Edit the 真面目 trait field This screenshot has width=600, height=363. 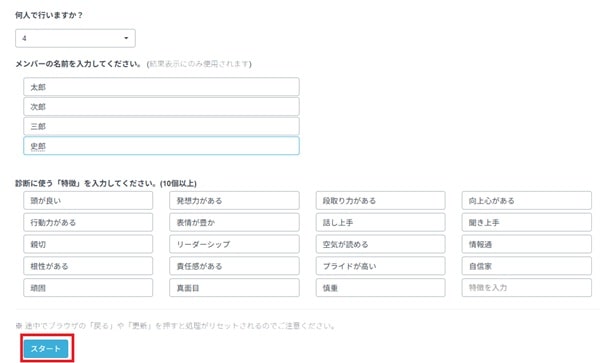(234, 288)
